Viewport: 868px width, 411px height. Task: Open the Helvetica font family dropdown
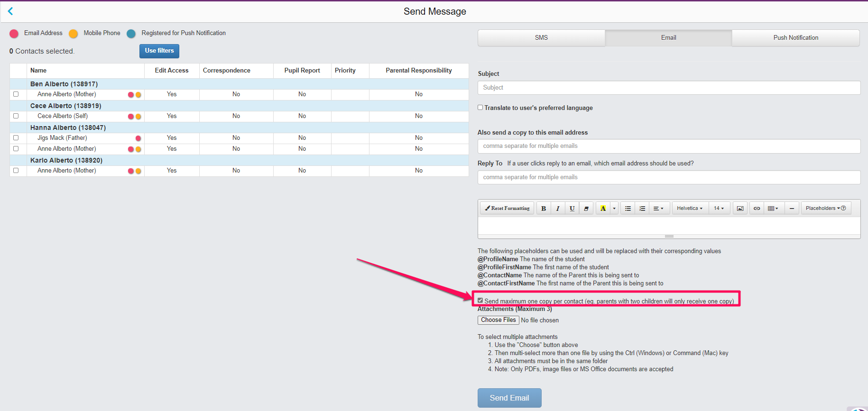pyautogui.click(x=690, y=209)
